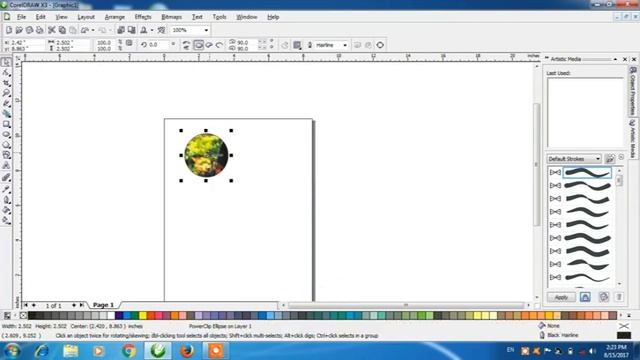This screenshot has height=360, width=640.
Task: Open the zoom level 100% dropdown
Action: click(206, 30)
